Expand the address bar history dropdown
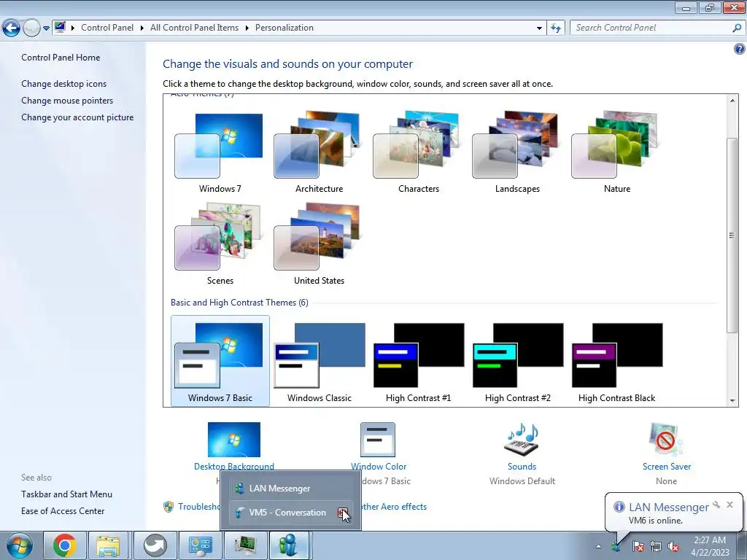 click(x=539, y=28)
